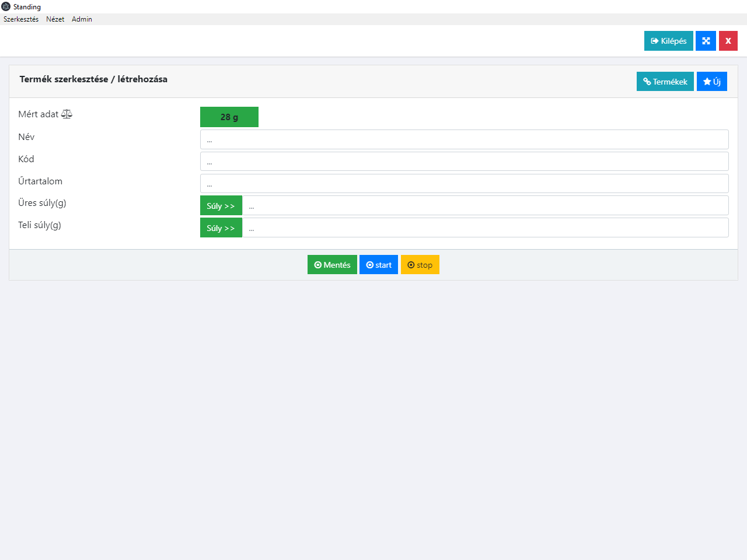Focus the Kód input field
The width and height of the screenshot is (747, 560).
(x=464, y=162)
